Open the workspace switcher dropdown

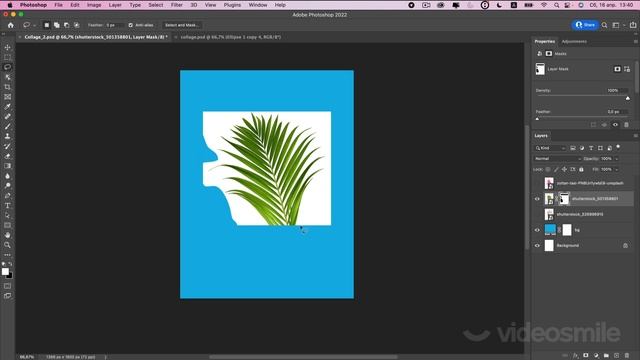tap(617, 25)
